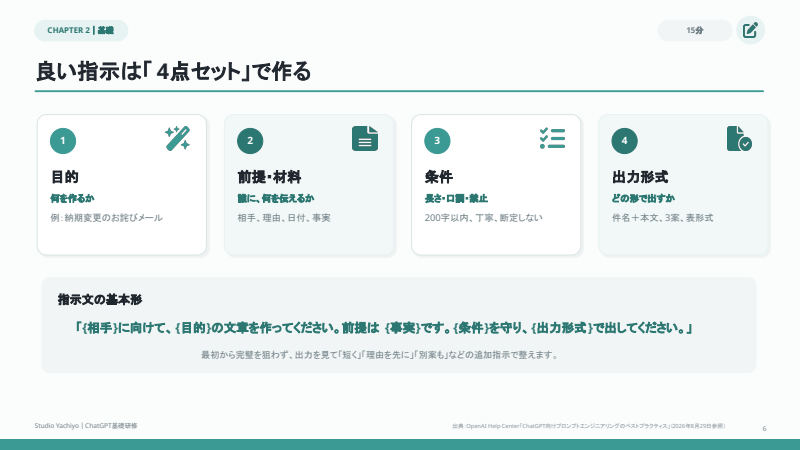Click the 指示文の基本形 heading
Image resolution: width=800 pixels, height=450 pixels.
(x=100, y=299)
